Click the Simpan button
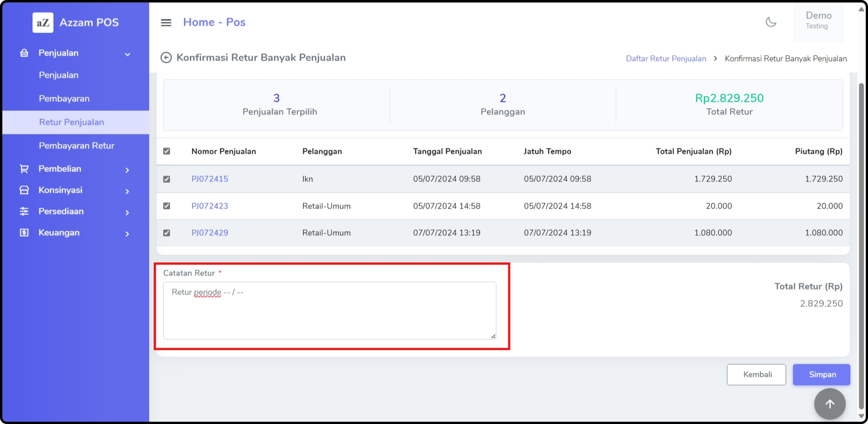The image size is (868, 424). pos(821,374)
